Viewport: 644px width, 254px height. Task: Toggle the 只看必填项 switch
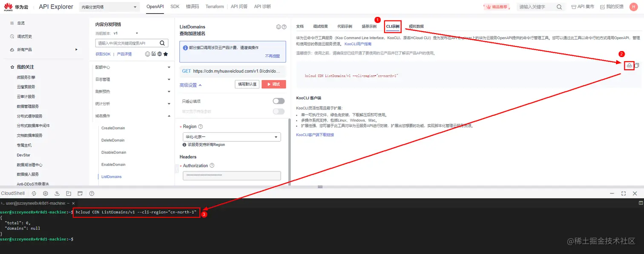pyautogui.click(x=279, y=101)
